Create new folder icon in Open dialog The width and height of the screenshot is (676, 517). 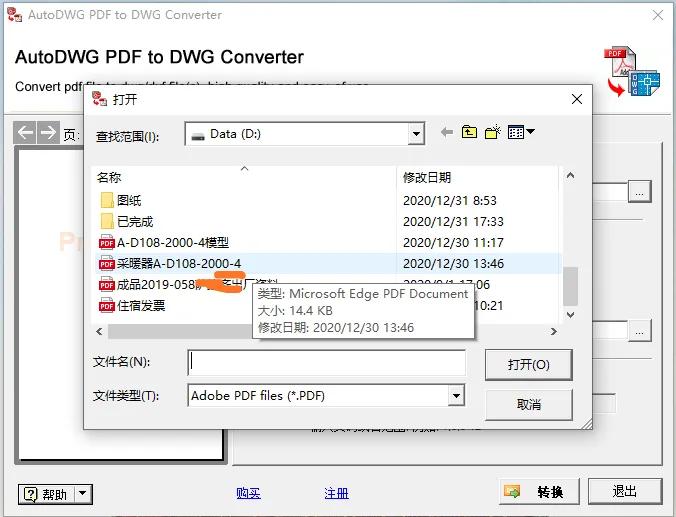pyautogui.click(x=493, y=132)
